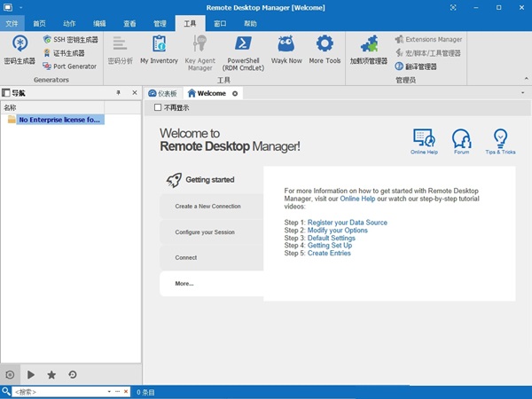Check the 不再显示 checkbox
The width and height of the screenshot is (532, 399).
point(158,107)
